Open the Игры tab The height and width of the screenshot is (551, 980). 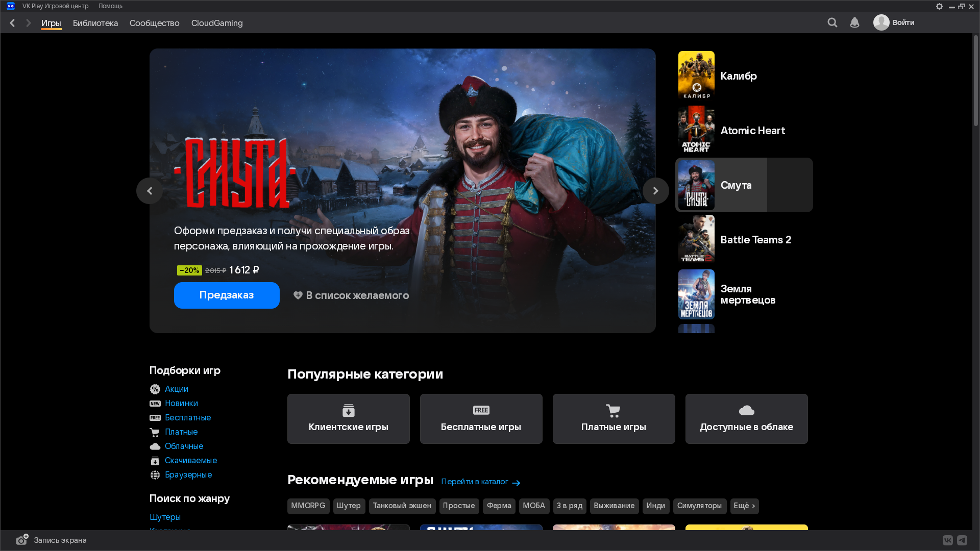coord(51,23)
